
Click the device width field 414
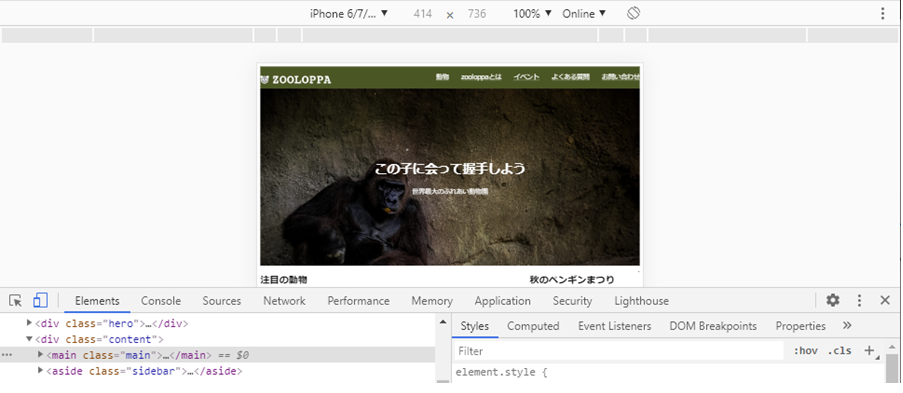coord(422,14)
